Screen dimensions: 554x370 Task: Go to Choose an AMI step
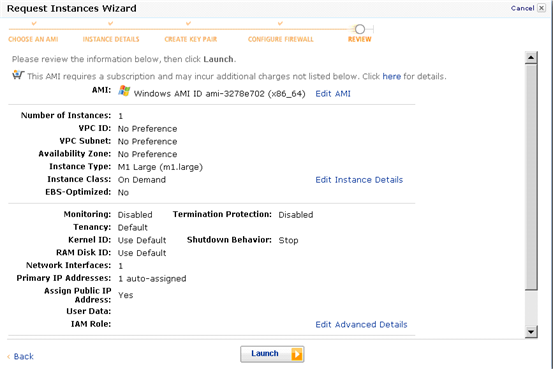click(x=33, y=39)
